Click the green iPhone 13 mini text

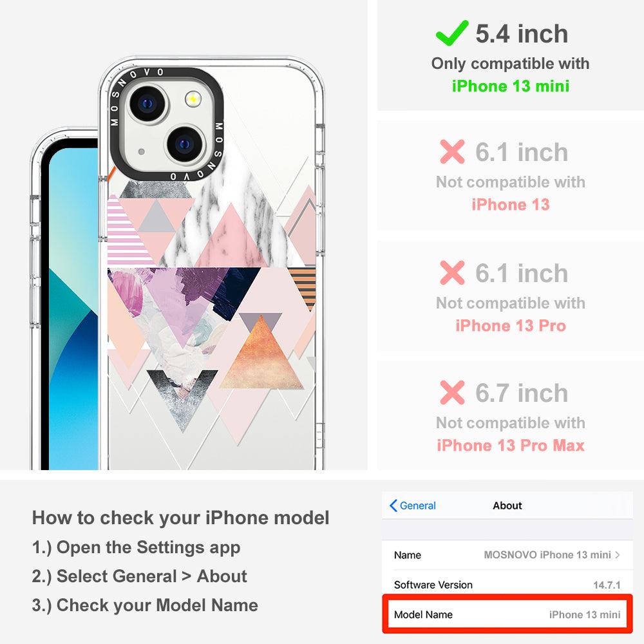tap(511, 86)
